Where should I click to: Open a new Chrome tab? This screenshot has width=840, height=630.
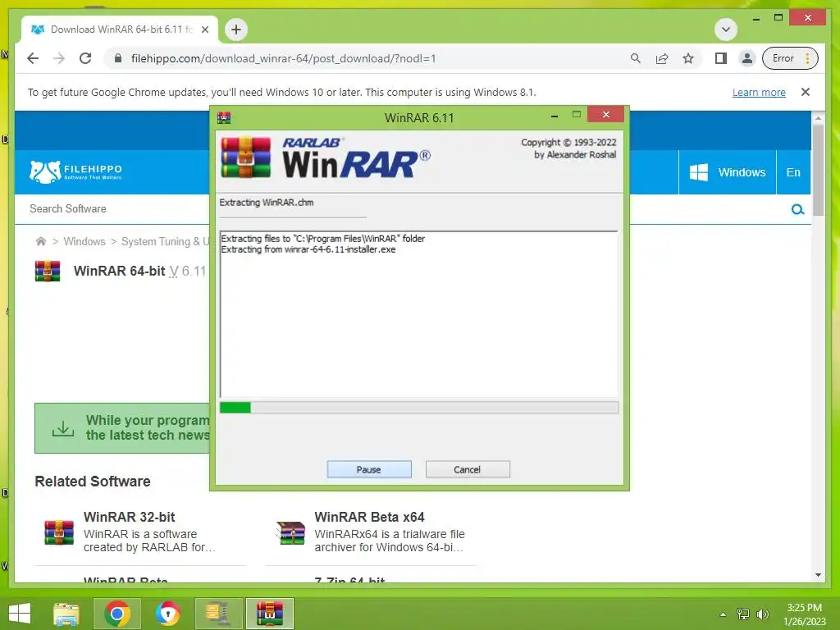click(236, 30)
